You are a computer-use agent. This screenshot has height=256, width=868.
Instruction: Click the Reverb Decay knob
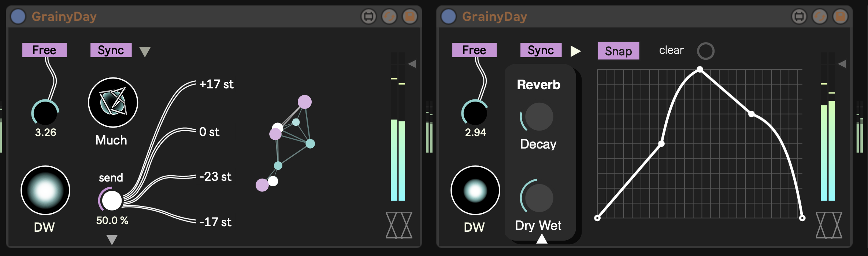coord(539,117)
